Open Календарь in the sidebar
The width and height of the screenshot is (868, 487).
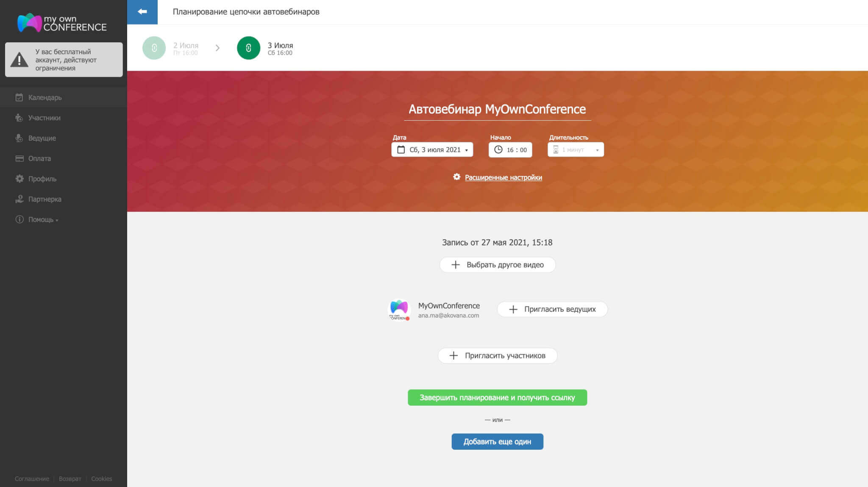coord(45,97)
